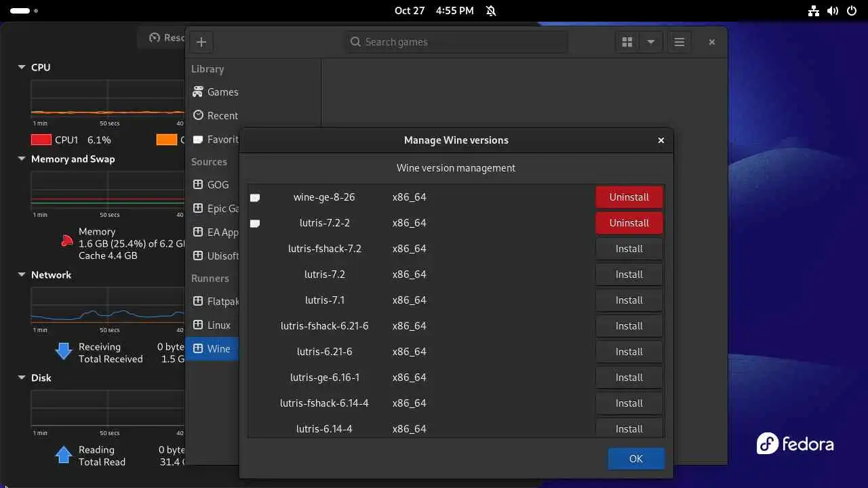This screenshot has height=488, width=868.
Task: Install lutris-fshack-6.14-4
Action: (x=629, y=403)
